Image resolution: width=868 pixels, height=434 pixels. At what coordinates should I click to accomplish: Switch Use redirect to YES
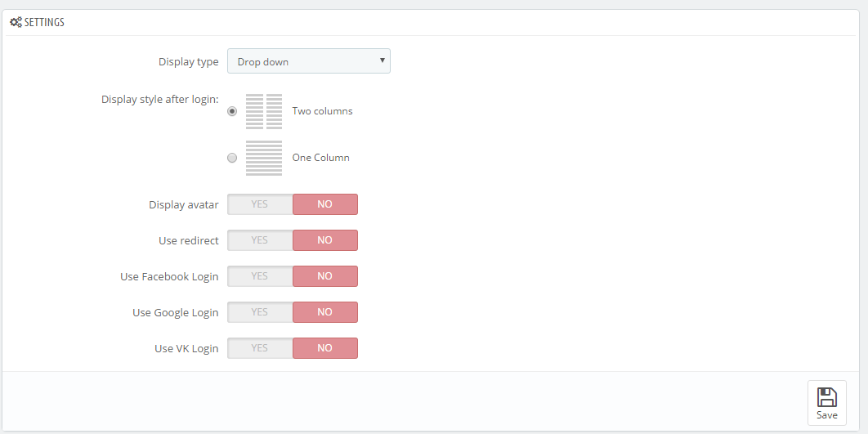(260, 240)
